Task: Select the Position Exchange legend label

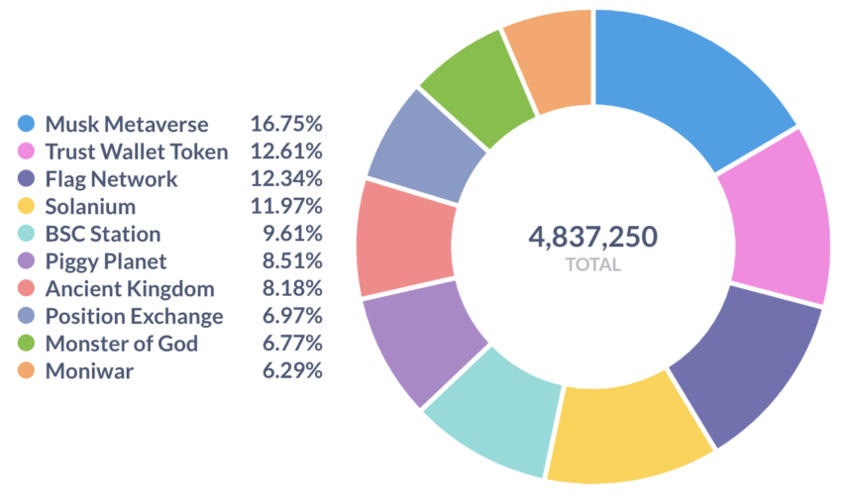Action: (x=135, y=317)
